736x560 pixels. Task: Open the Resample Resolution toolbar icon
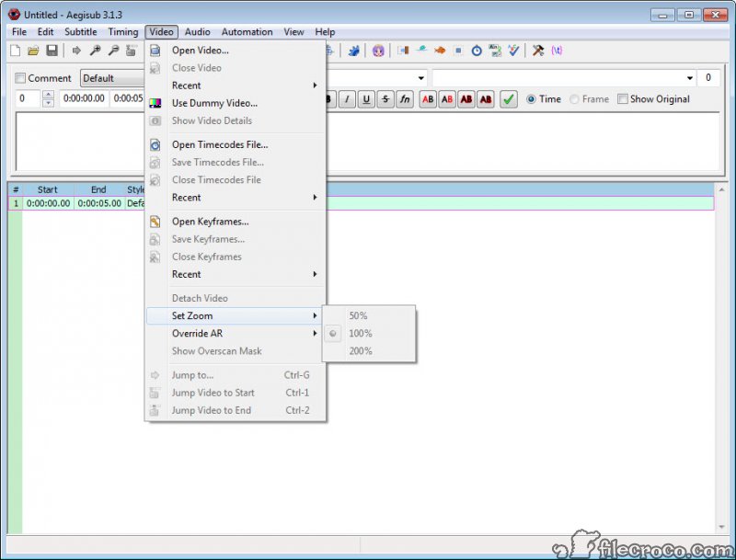(458, 51)
